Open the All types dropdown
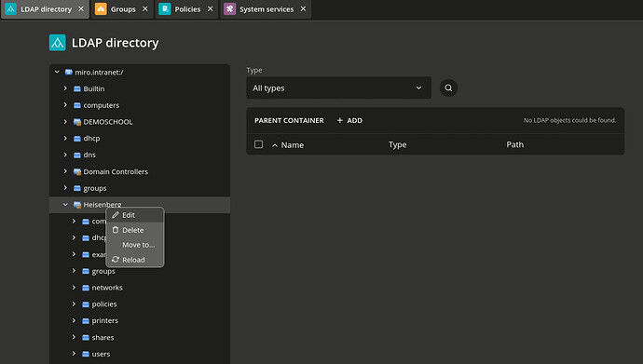Image resolution: width=643 pixels, height=364 pixels. [338, 88]
